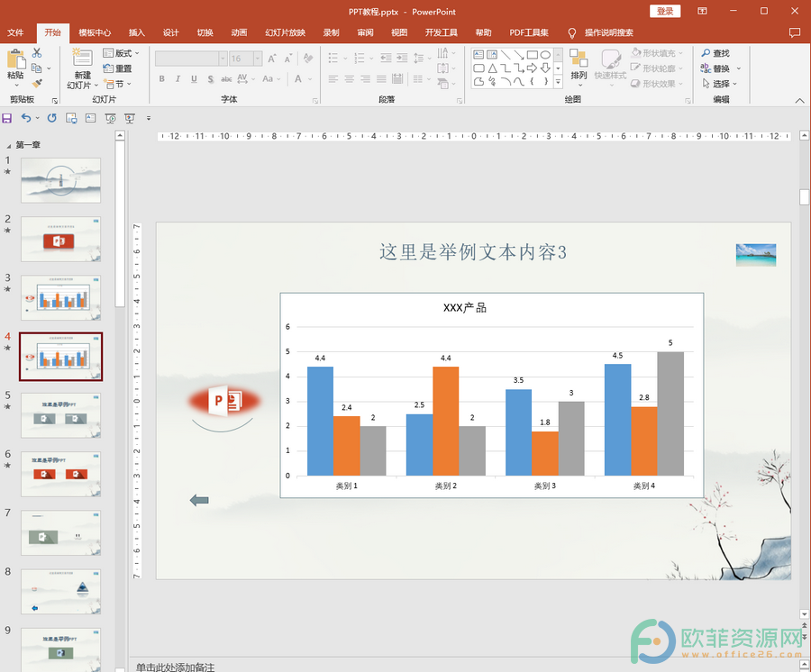This screenshot has height=672, width=811.
Task: Click the back arrow shape on the slide
Action: coord(199,500)
